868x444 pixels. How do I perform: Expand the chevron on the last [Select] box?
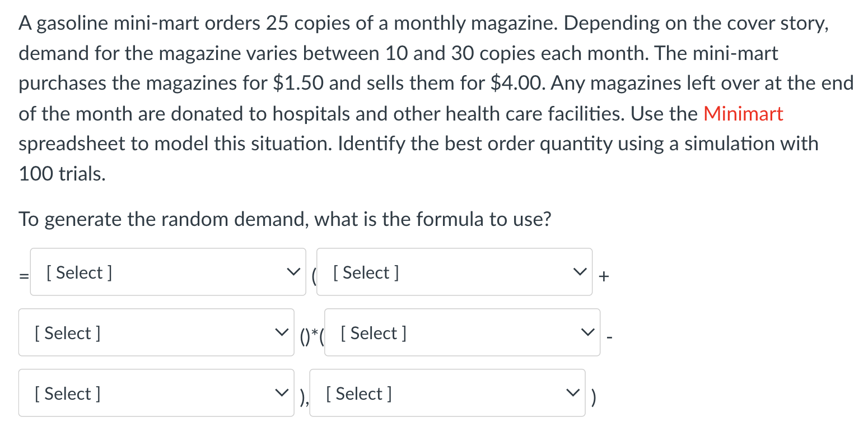pyautogui.click(x=572, y=391)
